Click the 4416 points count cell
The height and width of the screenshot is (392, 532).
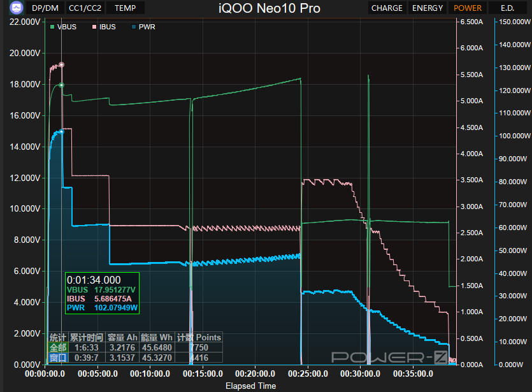(x=199, y=358)
